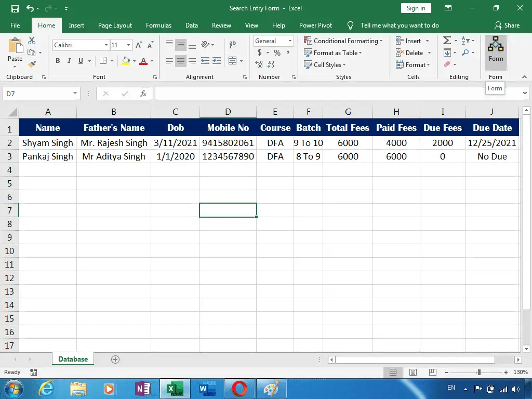Click the Format Painter brush icon
Viewport: 532px width, 399px height.
32,64
